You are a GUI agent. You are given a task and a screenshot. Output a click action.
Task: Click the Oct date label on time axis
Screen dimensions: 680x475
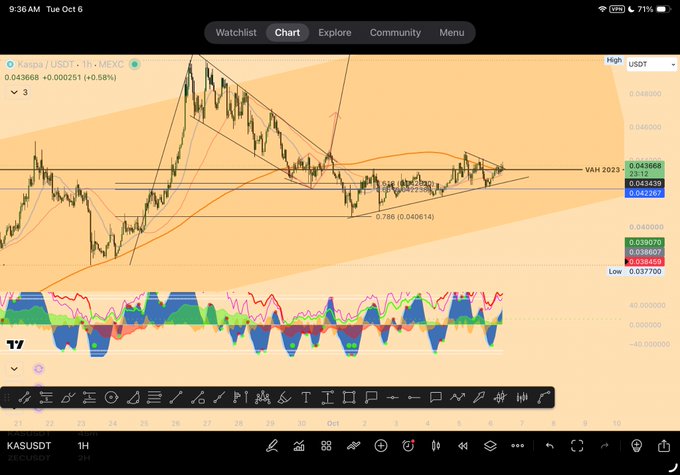point(333,423)
